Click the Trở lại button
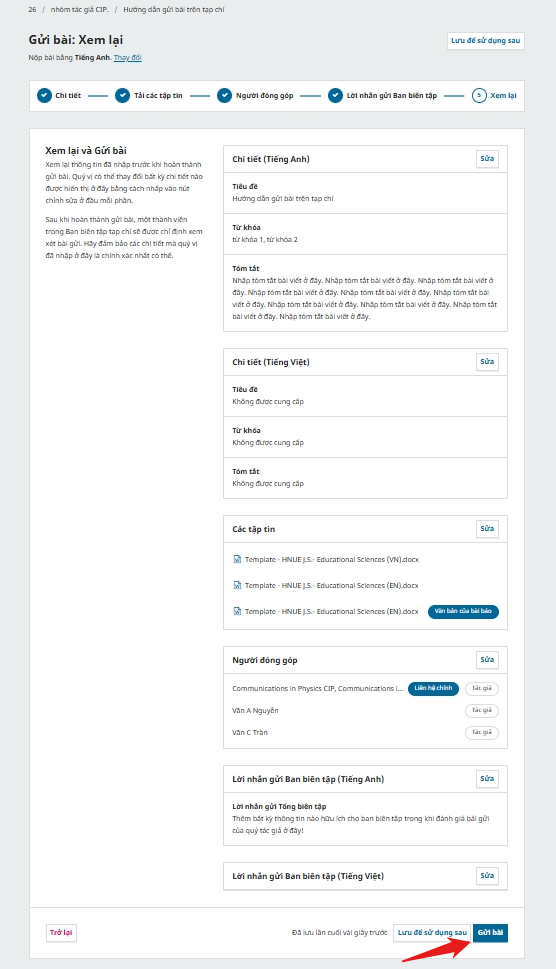 pos(61,933)
